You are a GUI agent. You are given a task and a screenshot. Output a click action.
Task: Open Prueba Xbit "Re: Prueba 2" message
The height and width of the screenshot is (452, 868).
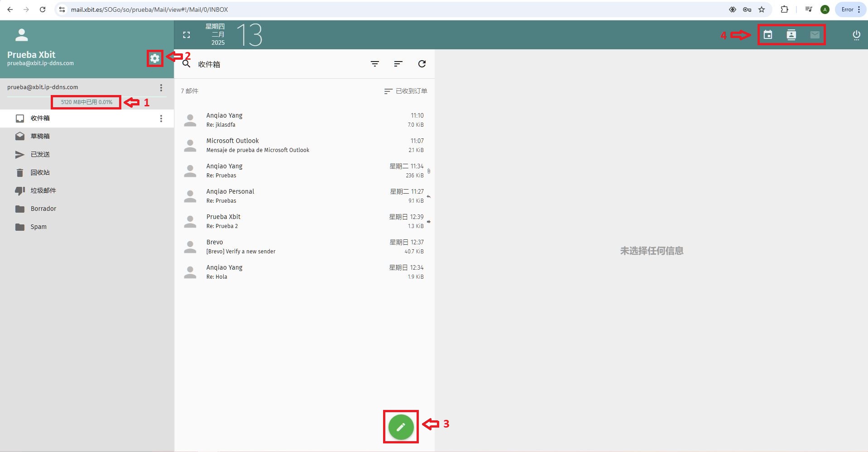click(304, 221)
